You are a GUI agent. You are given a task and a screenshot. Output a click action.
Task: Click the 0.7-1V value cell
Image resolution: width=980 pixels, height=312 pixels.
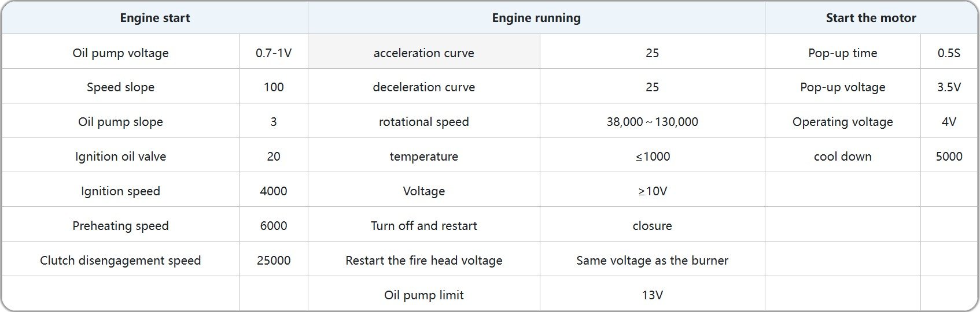pos(274,53)
